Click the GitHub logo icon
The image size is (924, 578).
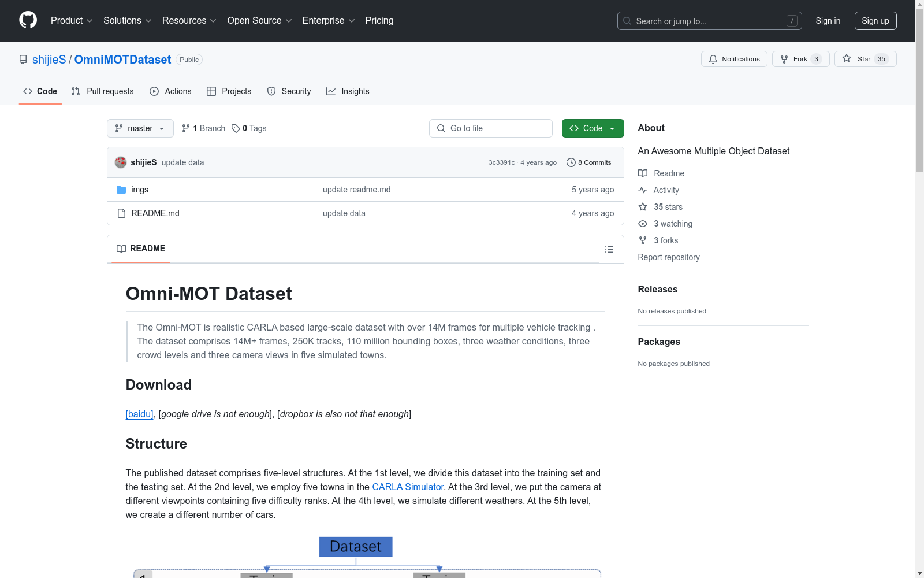28,20
